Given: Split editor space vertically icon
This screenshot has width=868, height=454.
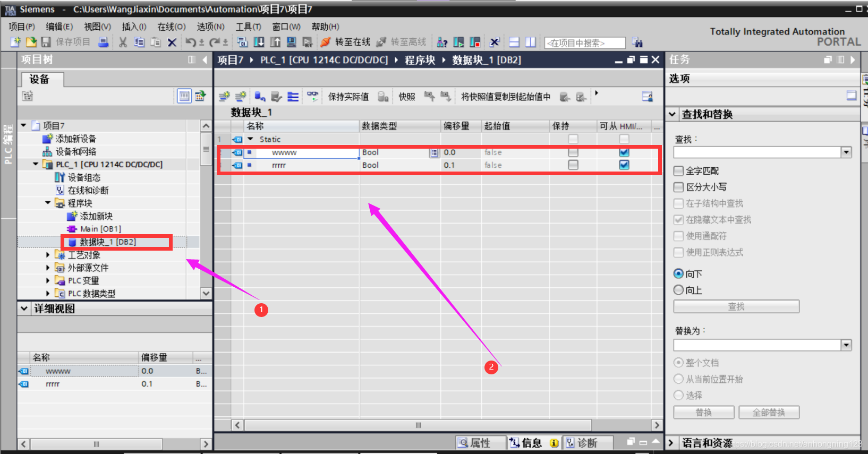Looking at the screenshot, I should coord(531,42).
